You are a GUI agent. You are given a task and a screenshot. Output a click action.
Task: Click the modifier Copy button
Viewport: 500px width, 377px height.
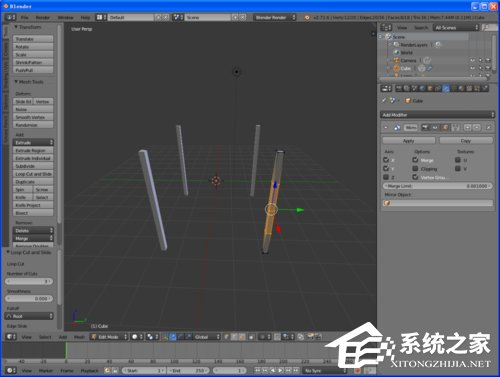[466, 141]
